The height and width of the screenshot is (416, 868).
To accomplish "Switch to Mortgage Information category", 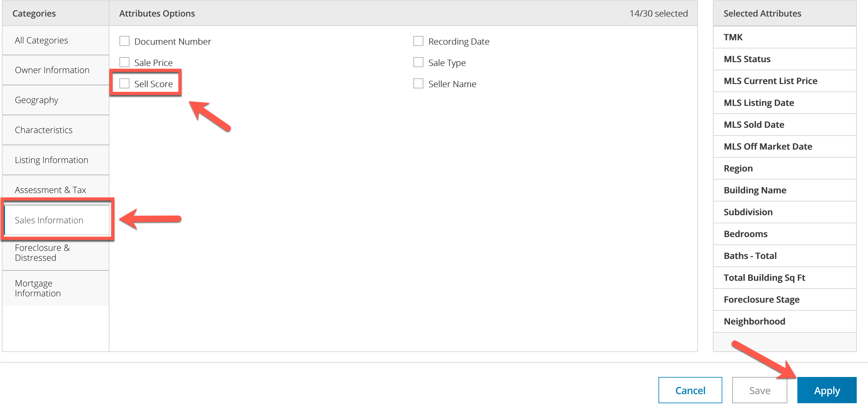I will (x=38, y=288).
